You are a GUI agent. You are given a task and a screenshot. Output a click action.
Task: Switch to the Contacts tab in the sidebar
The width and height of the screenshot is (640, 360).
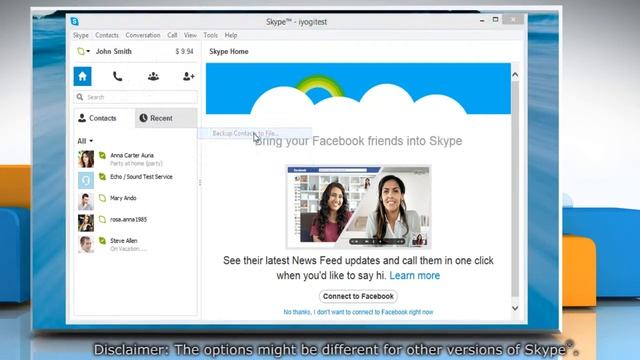click(104, 118)
